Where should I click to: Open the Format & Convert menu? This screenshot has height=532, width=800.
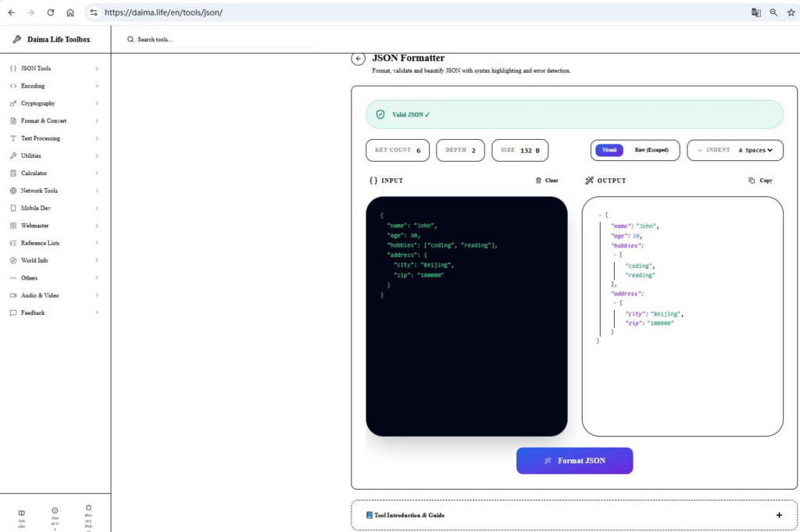55,121
